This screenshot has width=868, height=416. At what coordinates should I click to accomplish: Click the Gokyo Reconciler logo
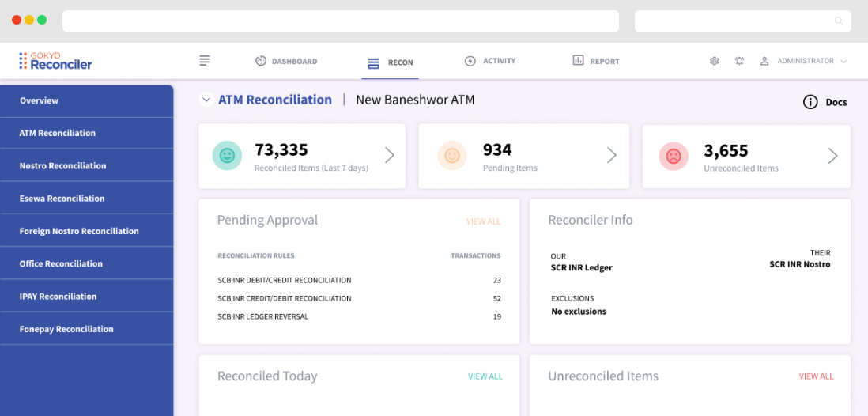55,61
